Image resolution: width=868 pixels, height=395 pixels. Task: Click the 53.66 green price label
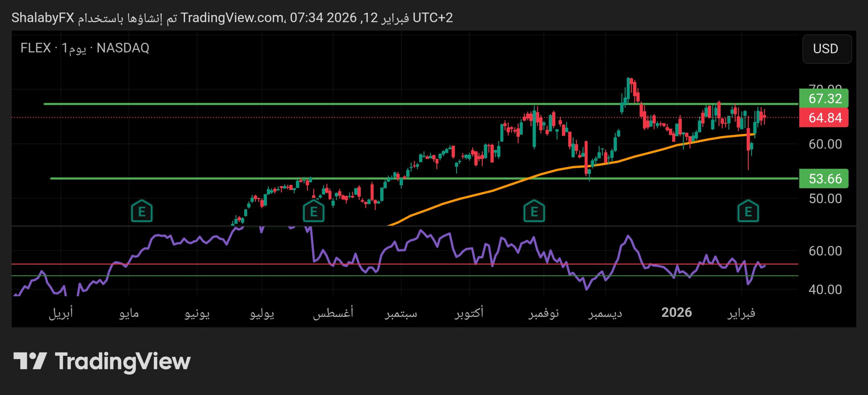(x=824, y=178)
